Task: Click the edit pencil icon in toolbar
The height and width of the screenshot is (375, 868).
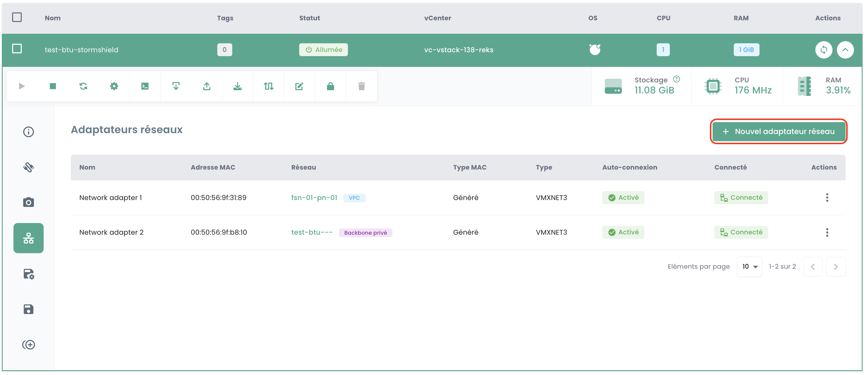Action: (x=299, y=86)
